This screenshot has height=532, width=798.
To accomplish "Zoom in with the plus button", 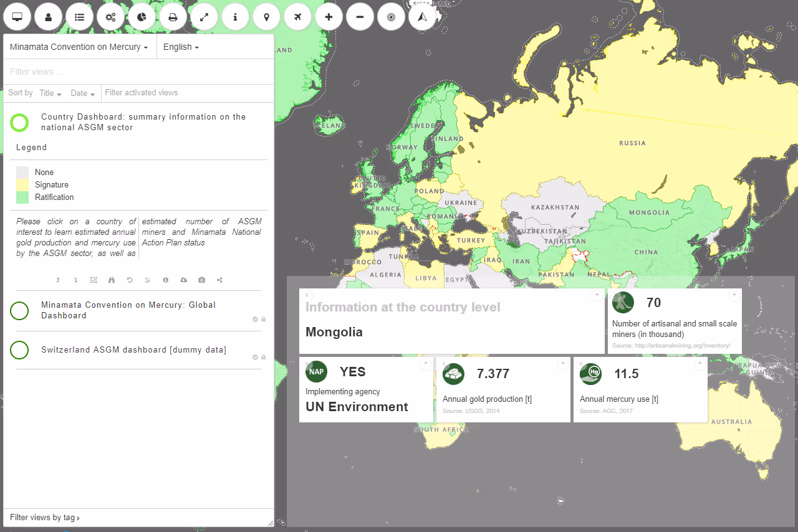I will coord(329,17).
